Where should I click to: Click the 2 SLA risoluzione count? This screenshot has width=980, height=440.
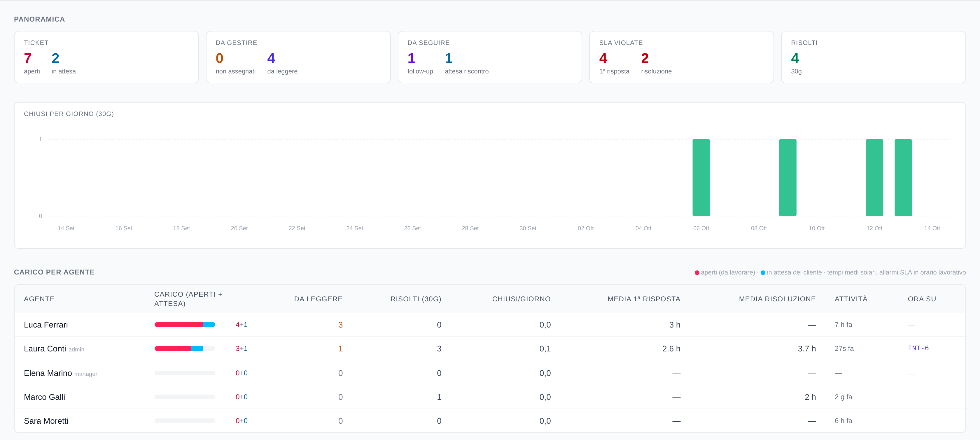point(645,58)
